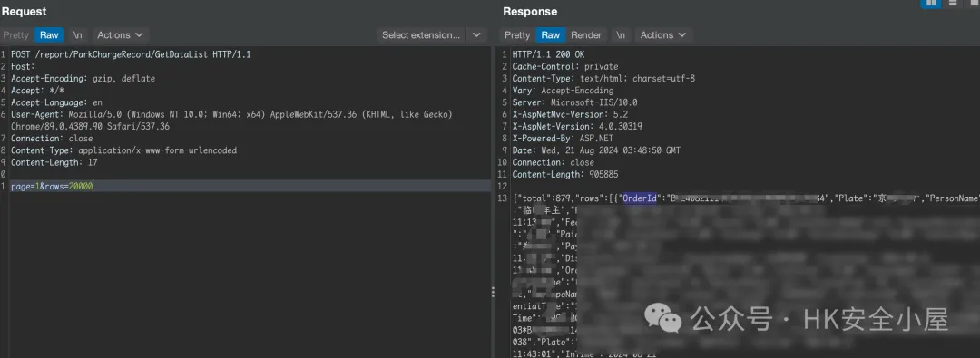Viewport: 980px width, 358px height.
Task: Click the page=1&rows=20000 request body
Action: 52,186
